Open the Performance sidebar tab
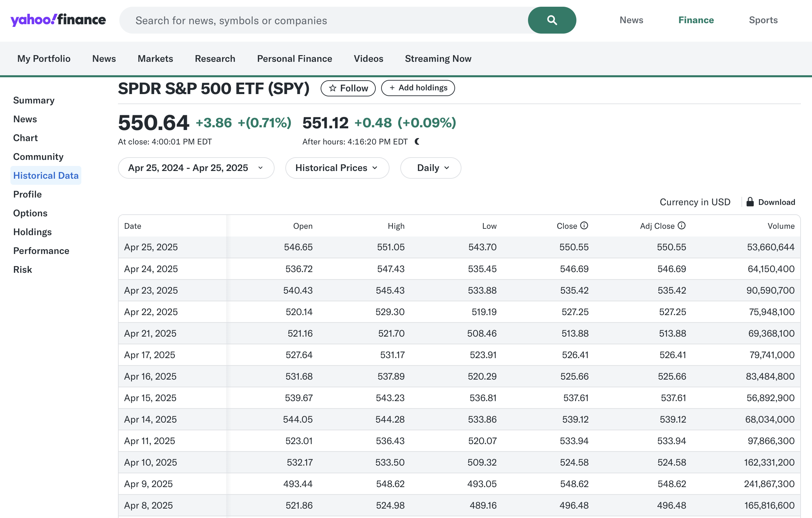 click(41, 251)
